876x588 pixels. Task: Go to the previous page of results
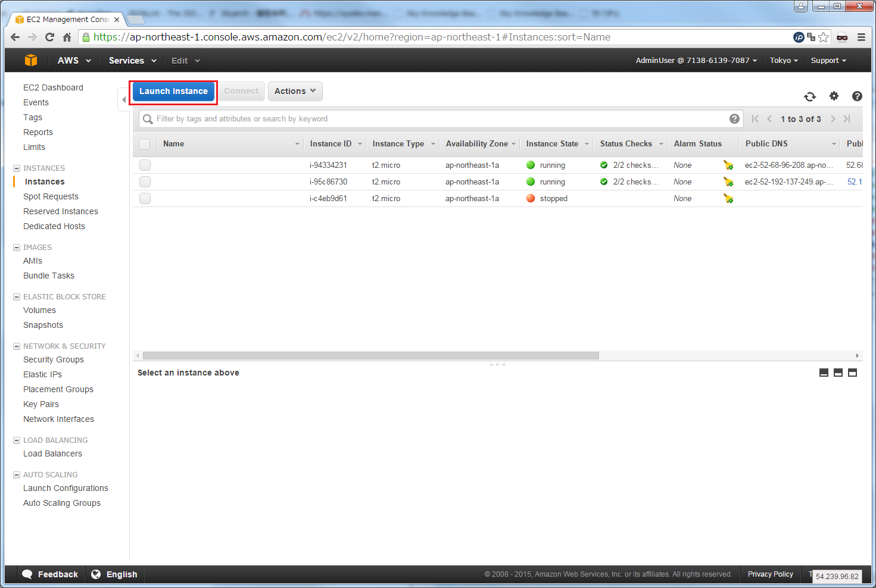coord(769,119)
